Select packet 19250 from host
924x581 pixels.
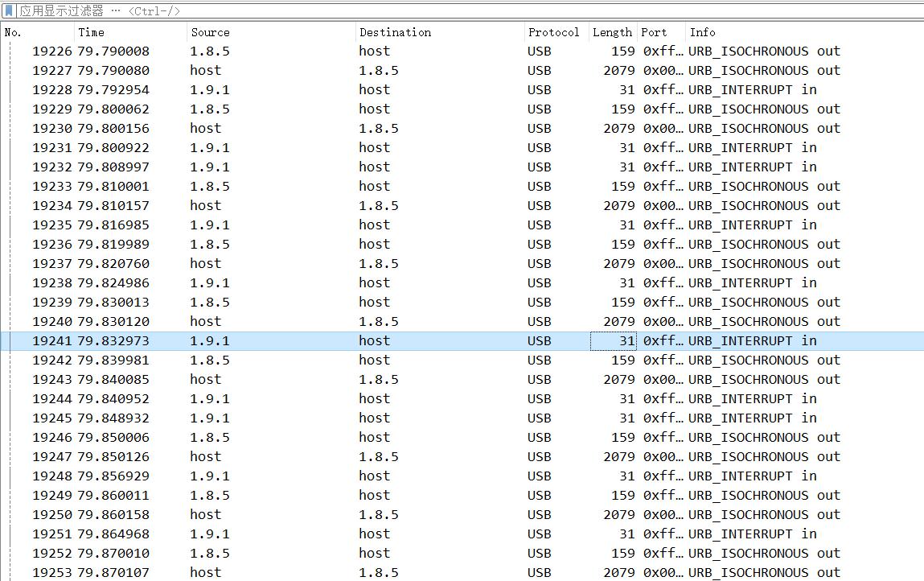click(x=462, y=514)
